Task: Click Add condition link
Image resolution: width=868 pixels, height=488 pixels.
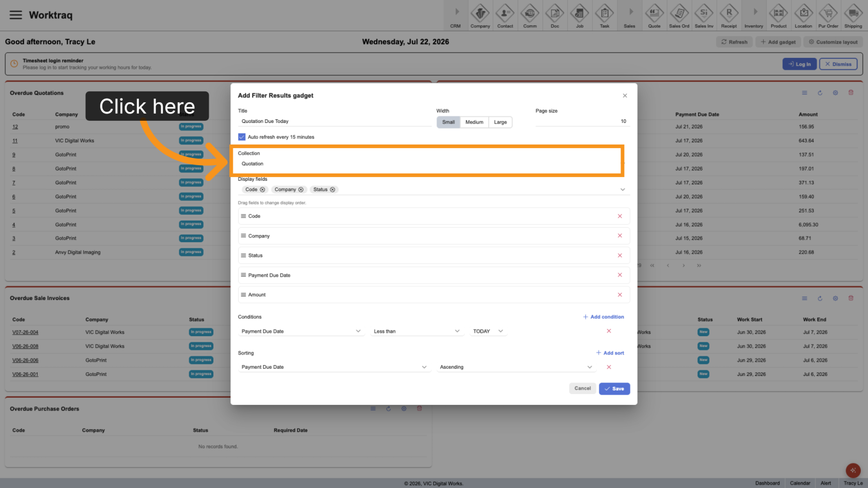Action: tap(603, 317)
